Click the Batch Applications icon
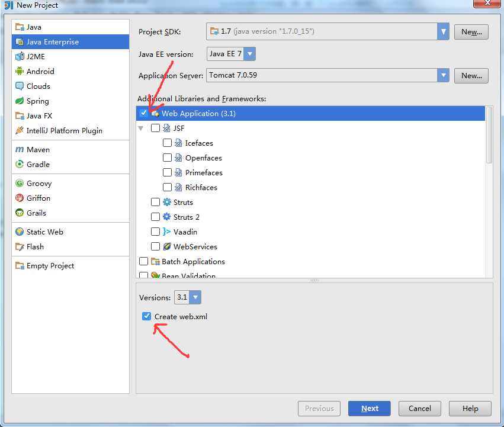This screenshot has width=504, height=427. click(x=155, y=261)
